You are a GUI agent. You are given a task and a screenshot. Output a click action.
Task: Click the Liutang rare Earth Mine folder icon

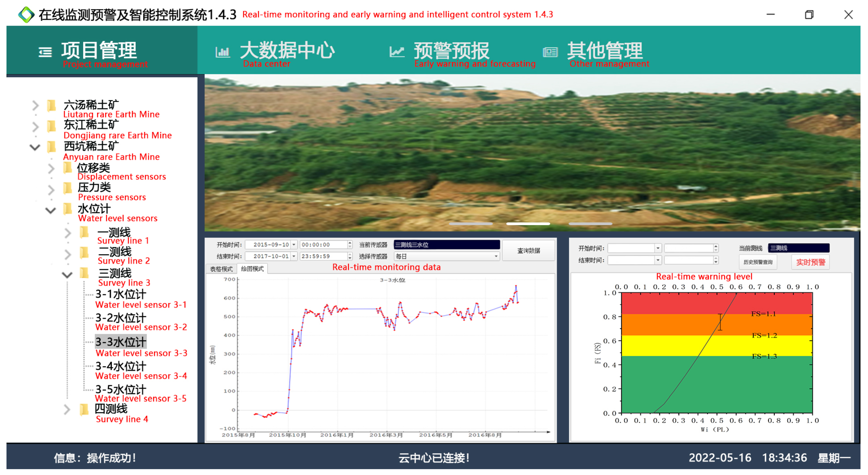coord(52,105)
